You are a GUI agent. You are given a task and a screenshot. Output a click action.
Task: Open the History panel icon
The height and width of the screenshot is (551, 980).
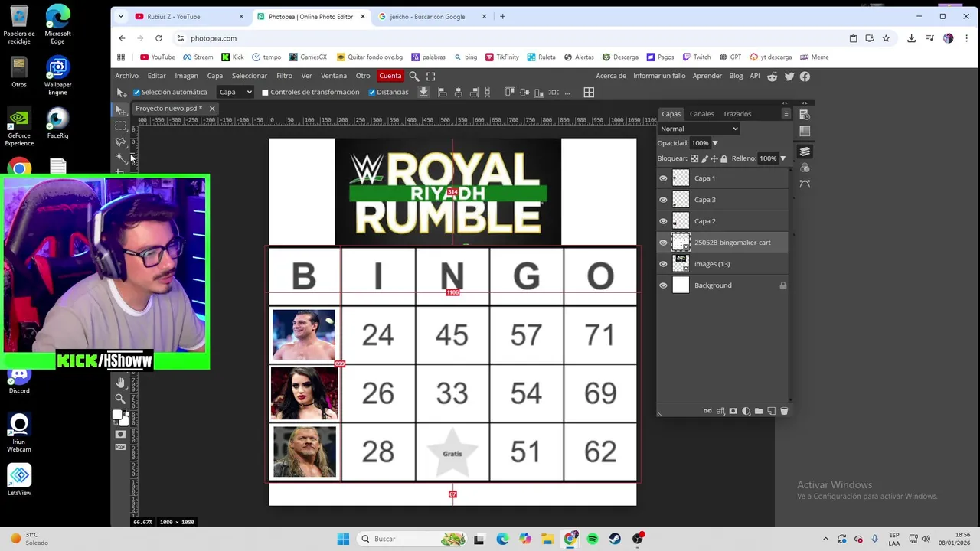point(805,114)
